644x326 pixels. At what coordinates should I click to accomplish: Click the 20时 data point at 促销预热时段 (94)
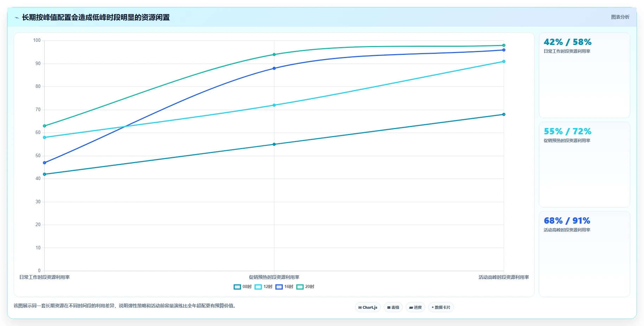[274, 55]
